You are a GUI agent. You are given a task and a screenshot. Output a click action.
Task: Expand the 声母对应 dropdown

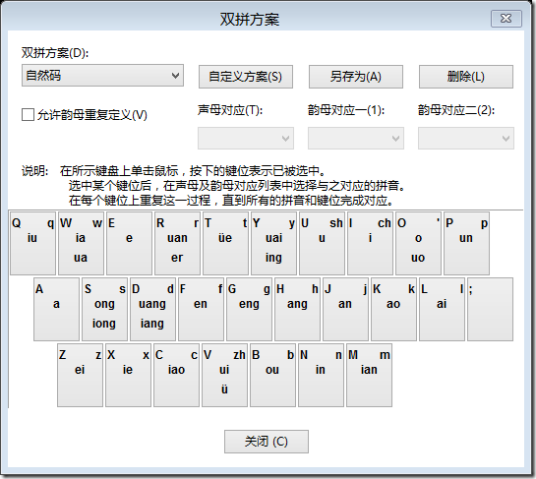click(245, 138)
